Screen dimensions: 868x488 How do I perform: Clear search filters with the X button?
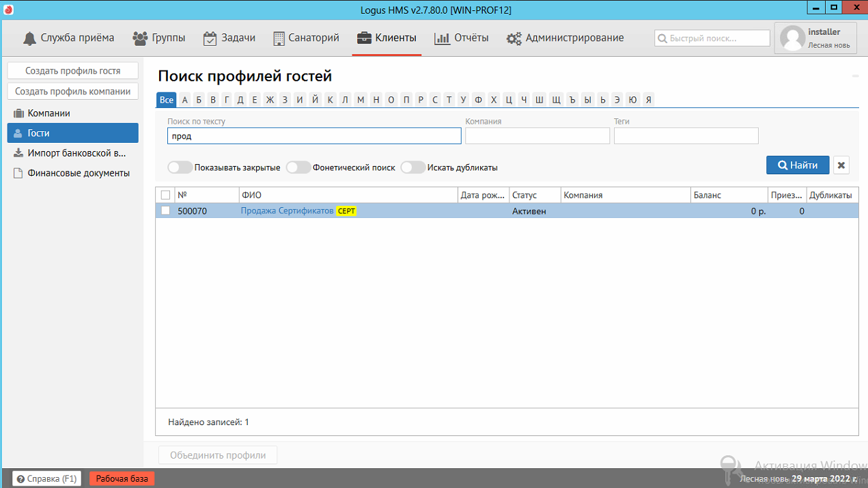point(841,165)
